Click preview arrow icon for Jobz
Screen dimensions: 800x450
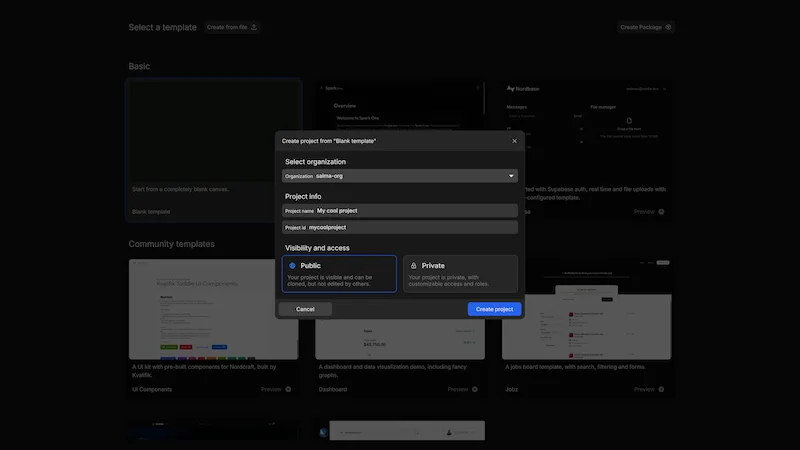pos(661,389)
